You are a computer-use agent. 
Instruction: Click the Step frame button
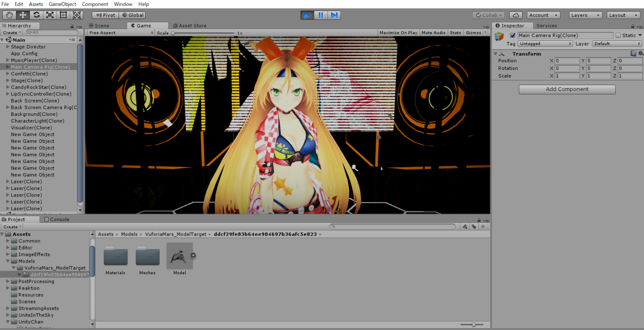pos(334,15)
